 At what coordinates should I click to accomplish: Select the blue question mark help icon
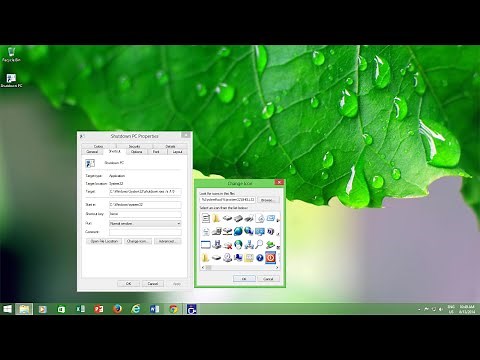coord(260,258)
